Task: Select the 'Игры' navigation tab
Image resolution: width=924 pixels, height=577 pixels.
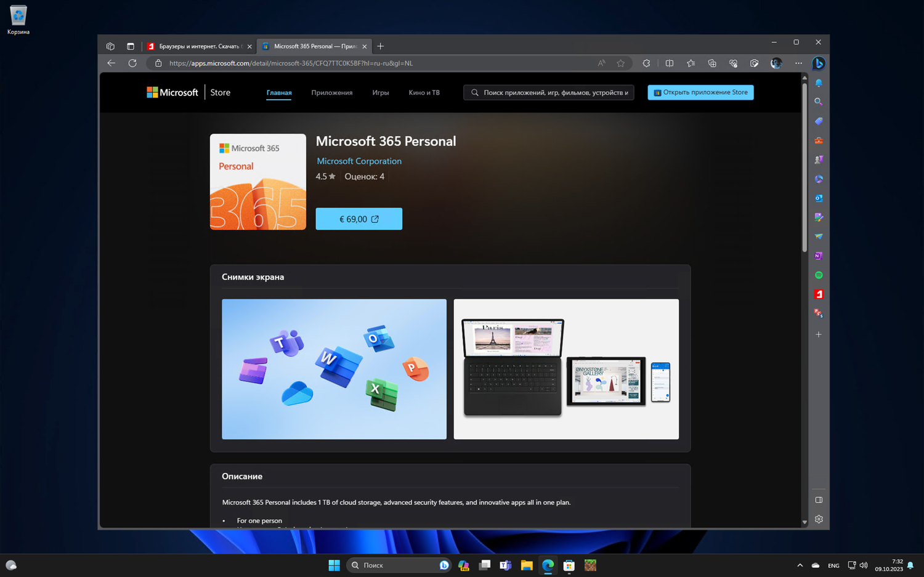Action: click(381, 92)
